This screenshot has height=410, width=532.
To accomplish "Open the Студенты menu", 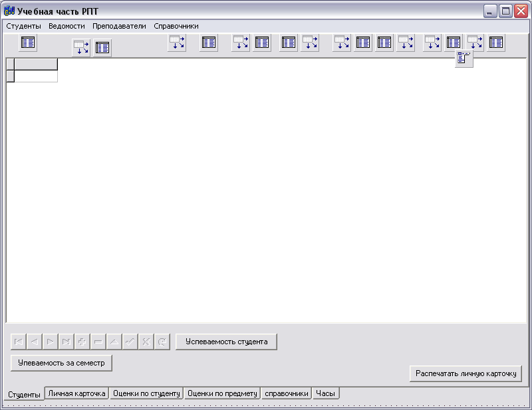I will click(x=23, y=26).
